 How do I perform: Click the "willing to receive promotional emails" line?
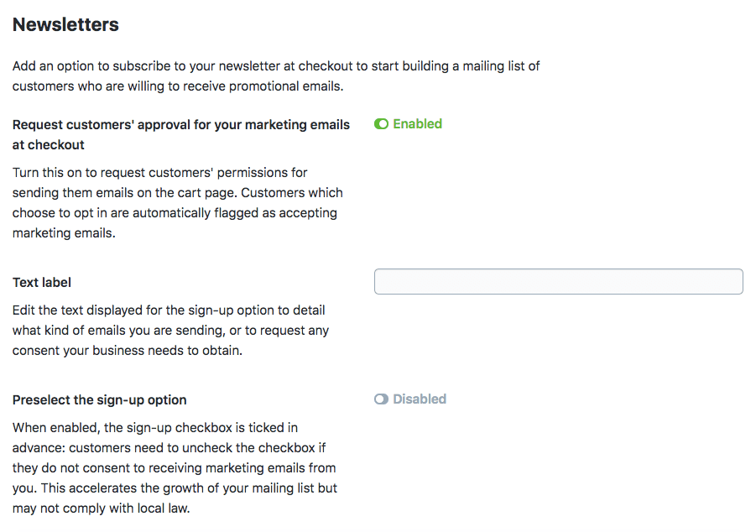tap(178, 86)
